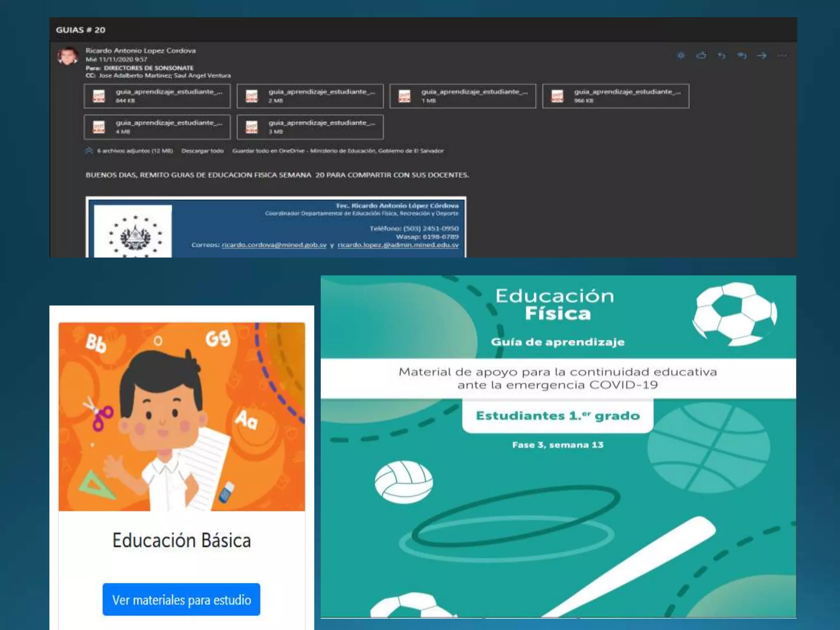Click the Reply all double-arrow icon
840x630 pixels.
742,55
